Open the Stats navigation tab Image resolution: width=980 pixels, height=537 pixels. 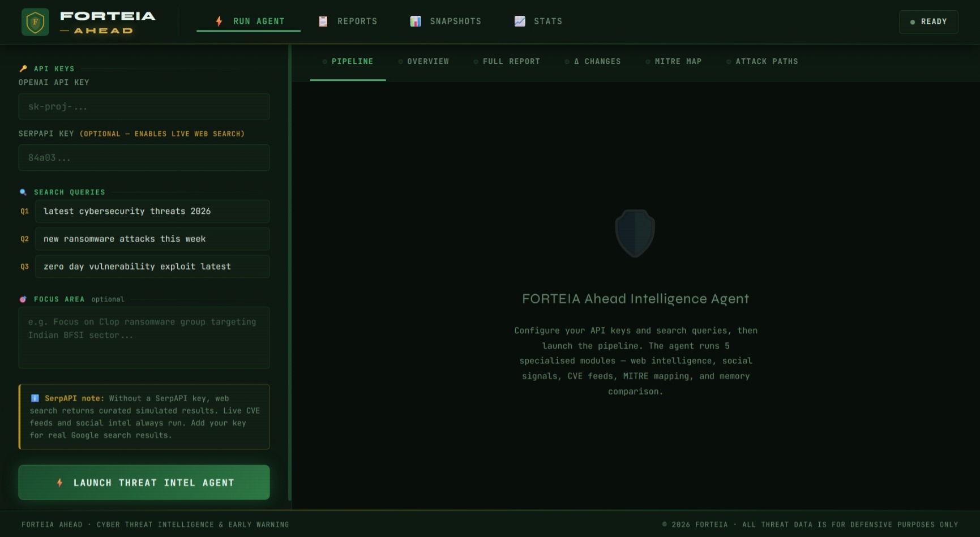click(538, 22)
